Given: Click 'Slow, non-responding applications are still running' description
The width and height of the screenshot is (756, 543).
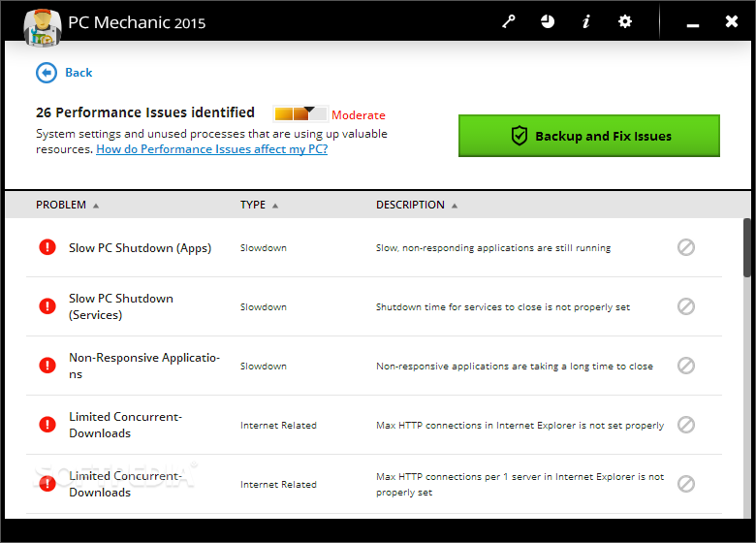Looking at the screenshot, I should click(493, 248).
